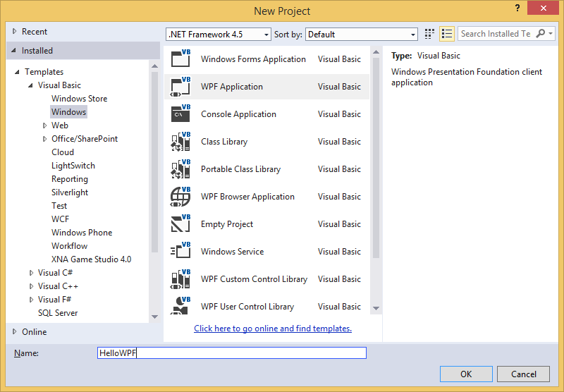Select the Workflow template category

[69, 246]
